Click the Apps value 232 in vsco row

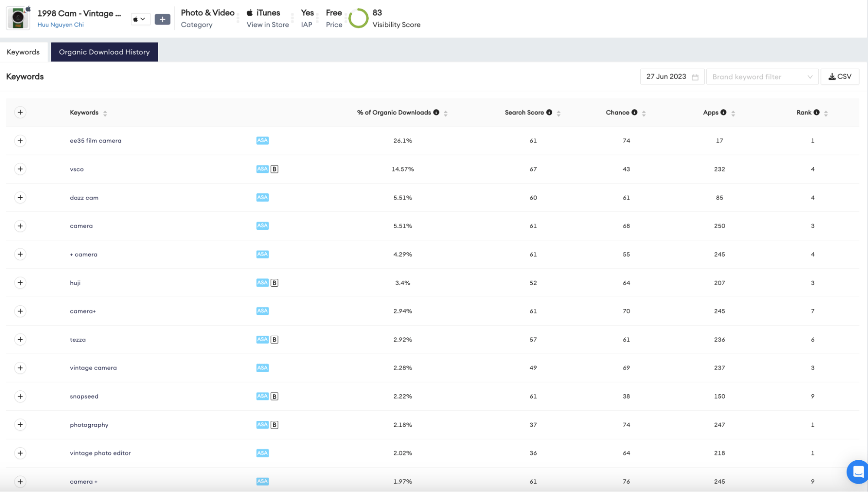click(719, 169)
